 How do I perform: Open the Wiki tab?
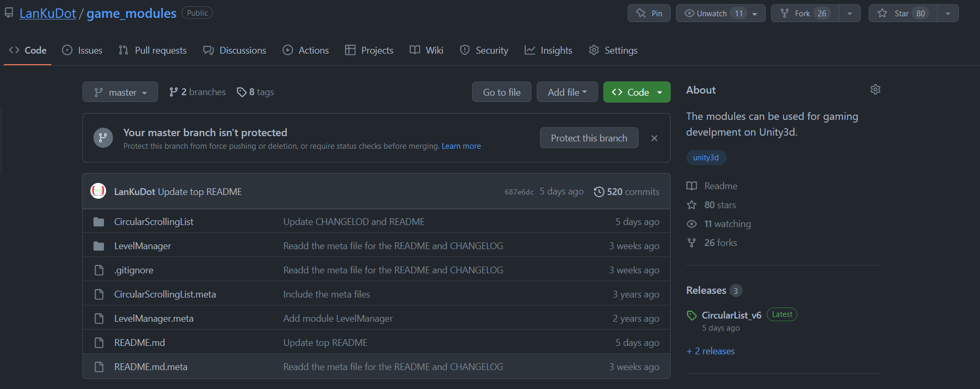pos(426,50)
